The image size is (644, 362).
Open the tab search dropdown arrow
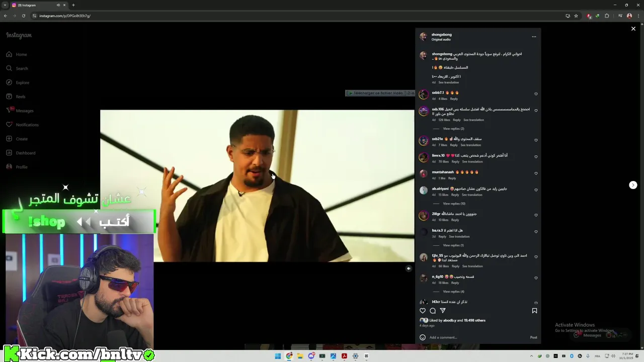coord(5,5)
